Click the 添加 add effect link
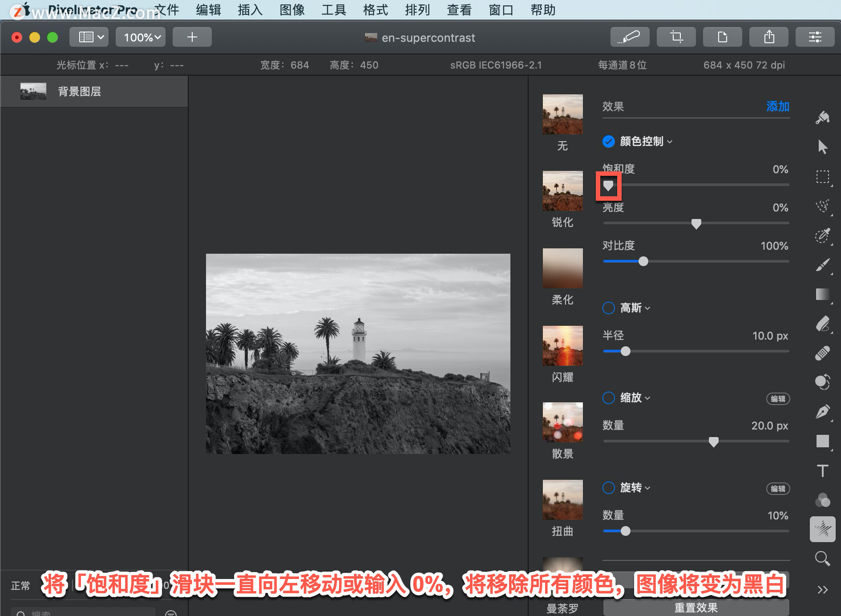 click(777, 106)
